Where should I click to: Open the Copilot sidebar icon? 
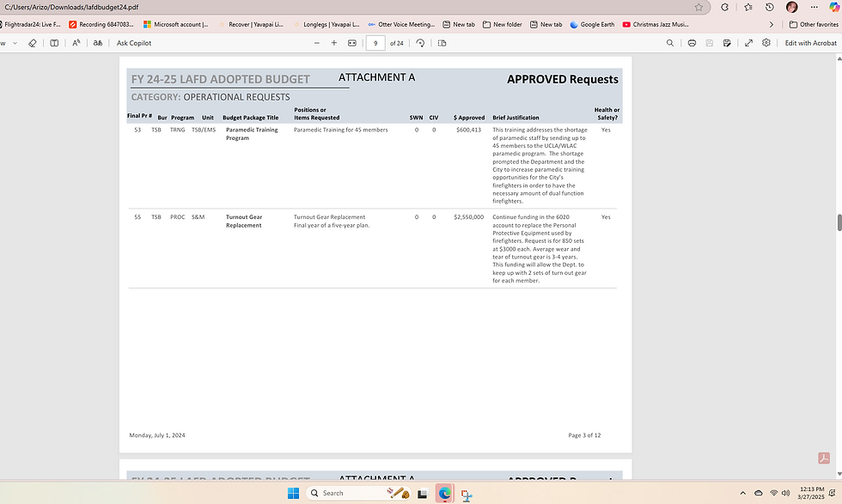834,7
